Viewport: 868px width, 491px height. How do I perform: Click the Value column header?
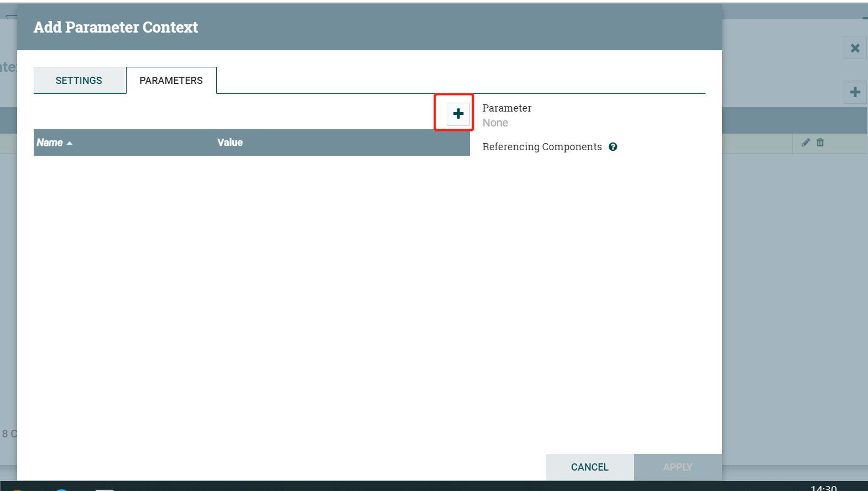230,142
